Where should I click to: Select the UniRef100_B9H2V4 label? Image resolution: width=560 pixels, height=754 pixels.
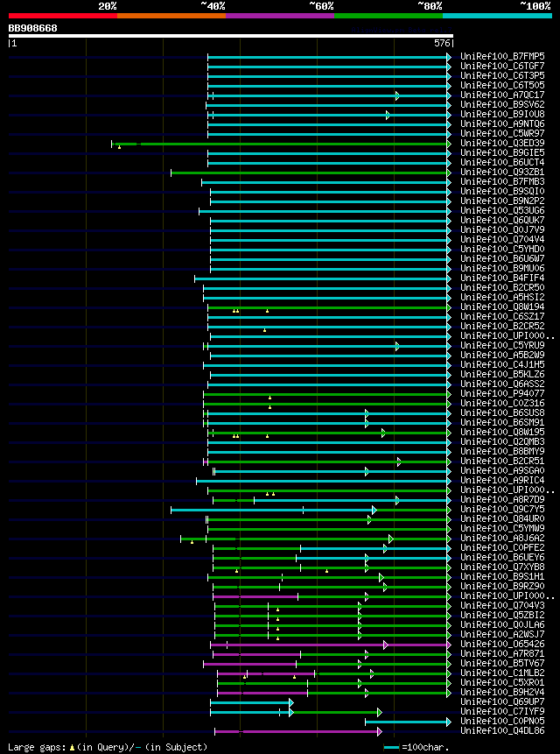(502, 692)
